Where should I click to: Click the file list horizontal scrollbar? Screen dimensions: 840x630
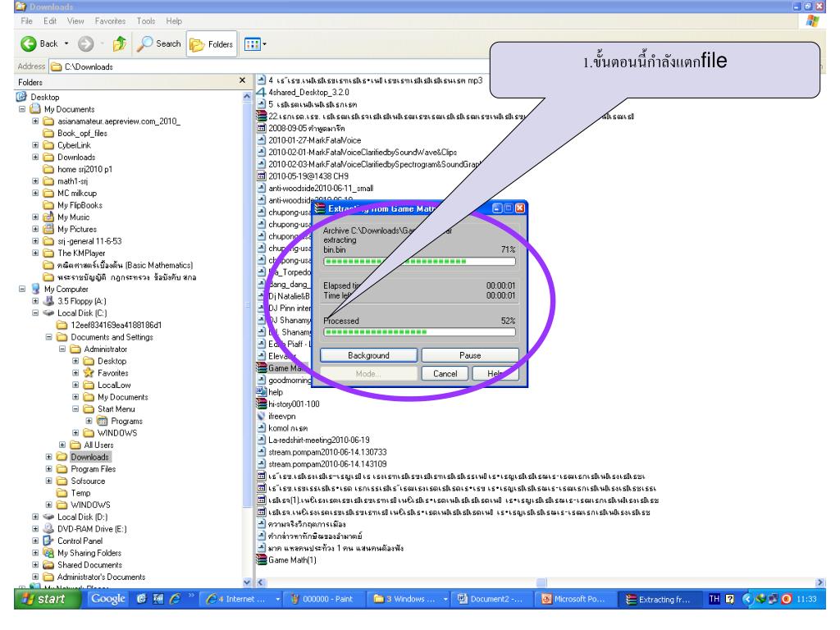pyautogui.click(x=541, y=582)
